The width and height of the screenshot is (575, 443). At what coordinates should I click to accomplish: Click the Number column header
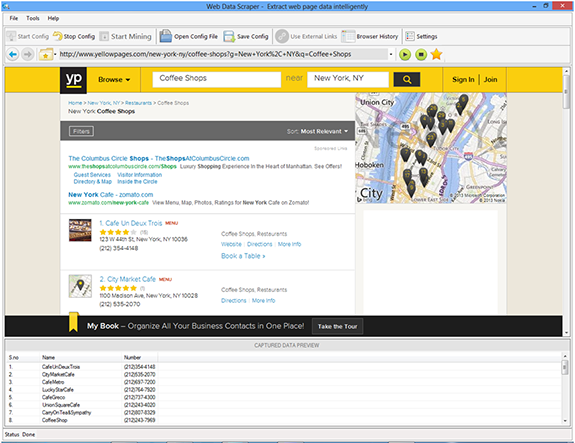(140, 358)
